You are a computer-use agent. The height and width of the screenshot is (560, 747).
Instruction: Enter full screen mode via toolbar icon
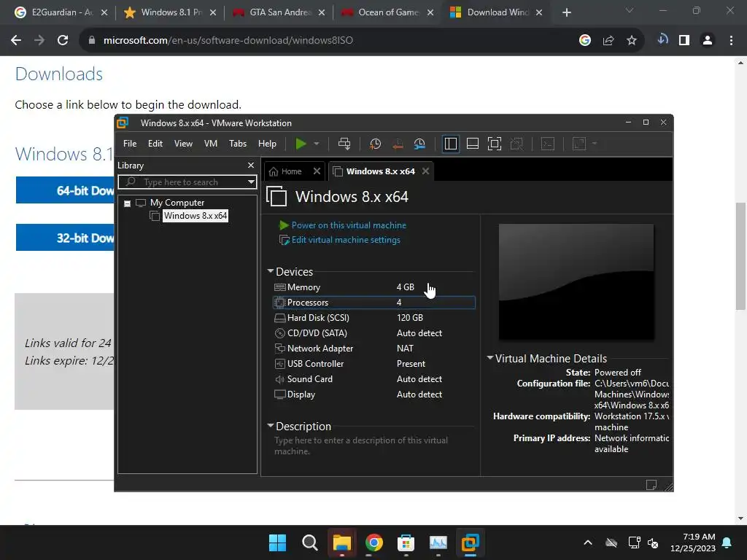point(495,144)
